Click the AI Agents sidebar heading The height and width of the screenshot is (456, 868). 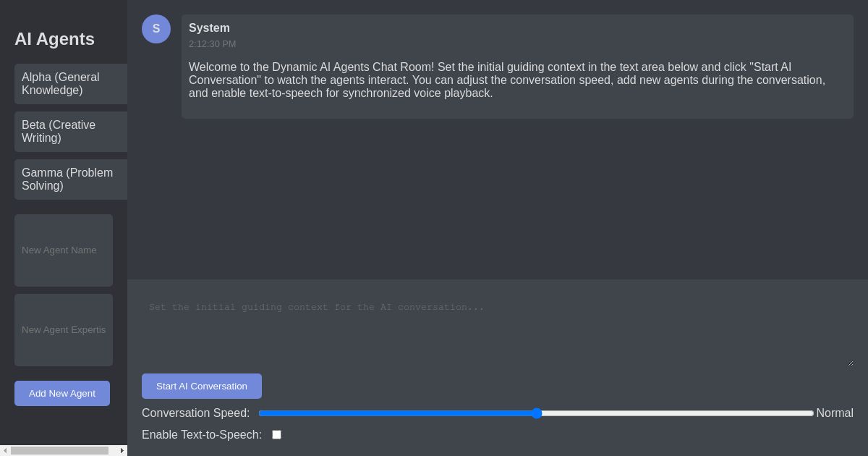[x=54, y=39]
